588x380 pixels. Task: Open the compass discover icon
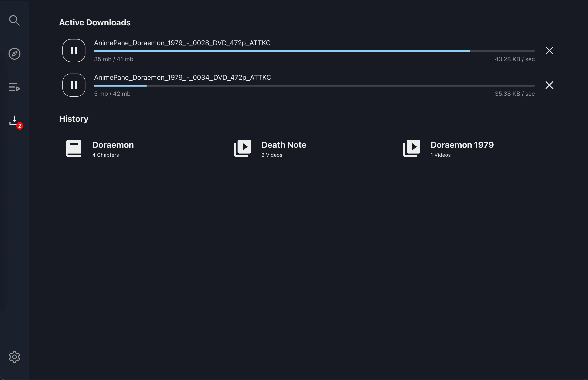14,54
